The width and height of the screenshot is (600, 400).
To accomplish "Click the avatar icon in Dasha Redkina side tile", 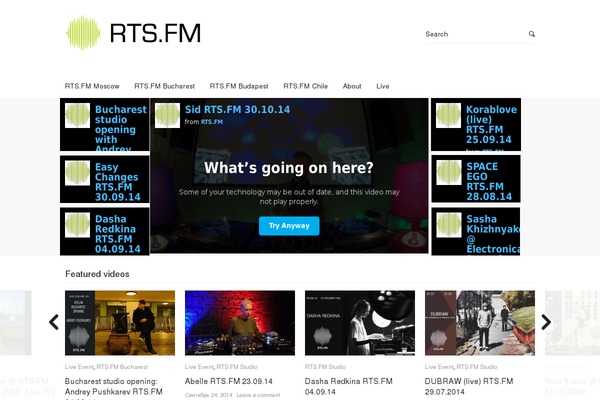I will [77, 225].
